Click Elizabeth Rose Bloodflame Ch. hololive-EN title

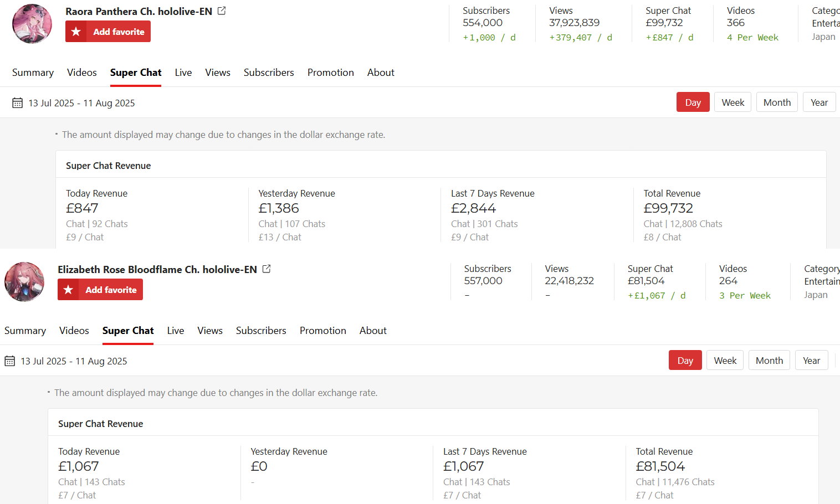coord(157,269)
